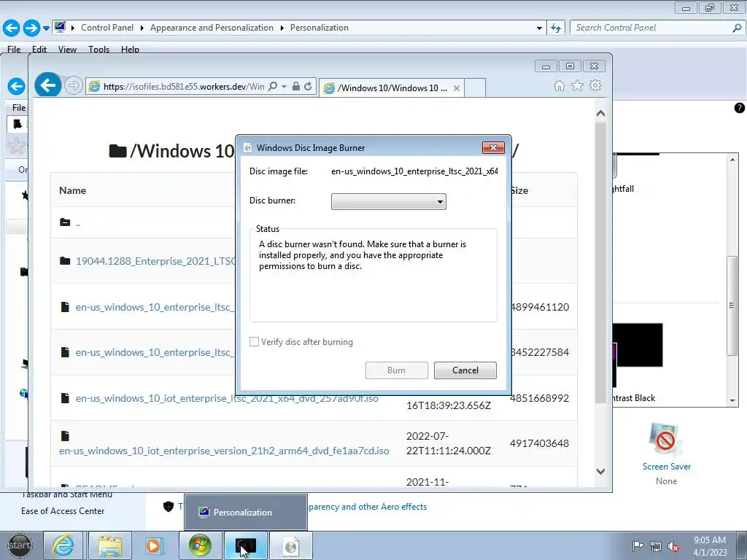Click Appearance and Personalization breadcrumb
Viewport: 747px width, 560px height.
[212, 28]
